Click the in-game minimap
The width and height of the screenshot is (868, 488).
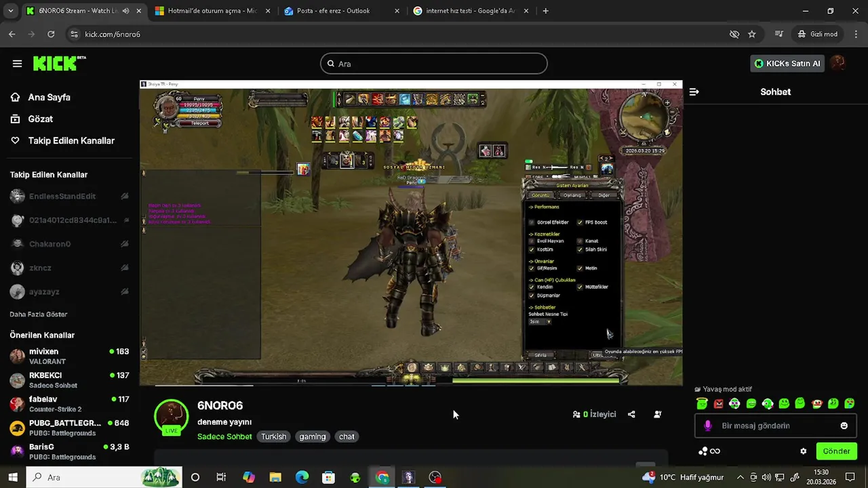[x=644, y=117]
